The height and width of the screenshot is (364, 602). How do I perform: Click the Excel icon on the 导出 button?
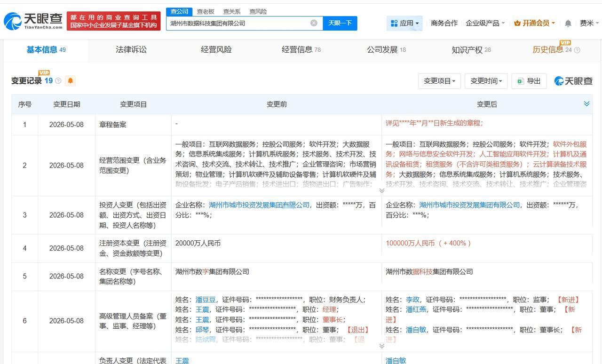pos(520,81)
